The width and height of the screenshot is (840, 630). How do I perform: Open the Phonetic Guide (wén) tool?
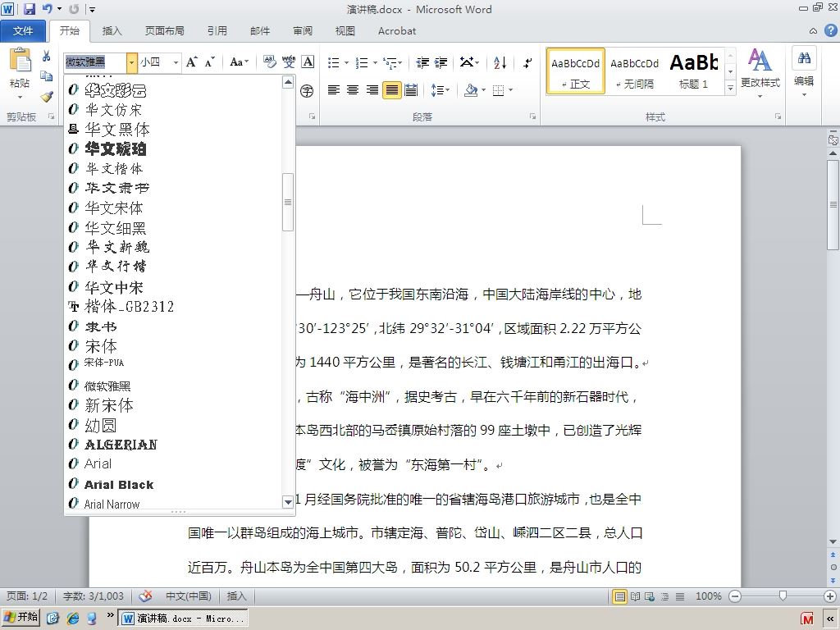pyautogui.click(x=289, y=62)
